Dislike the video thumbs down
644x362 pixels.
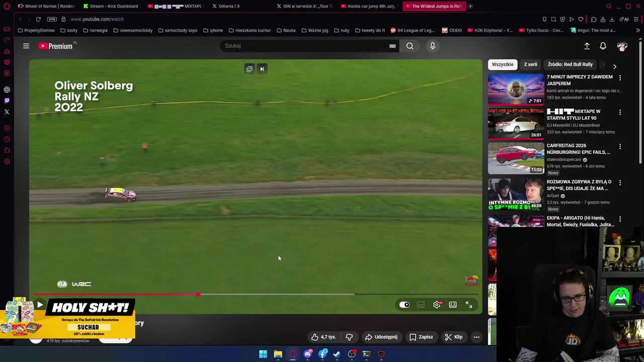click(x=349, y=337)
